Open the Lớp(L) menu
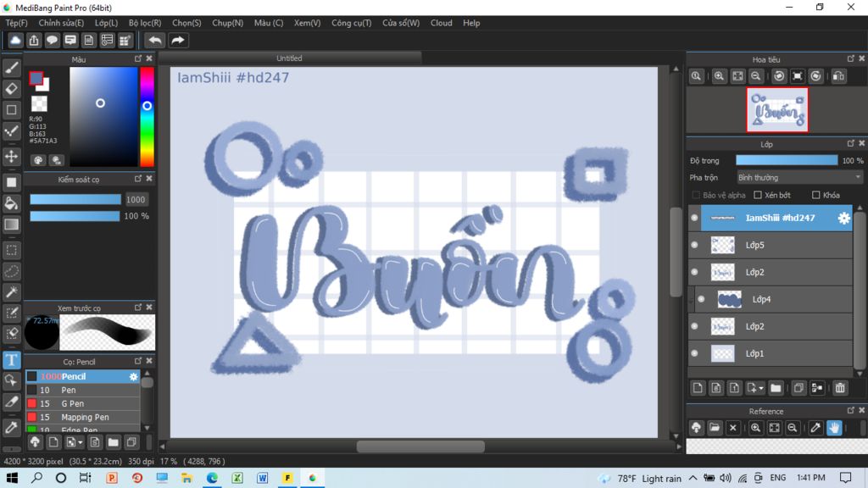 (x=106, y=23)
